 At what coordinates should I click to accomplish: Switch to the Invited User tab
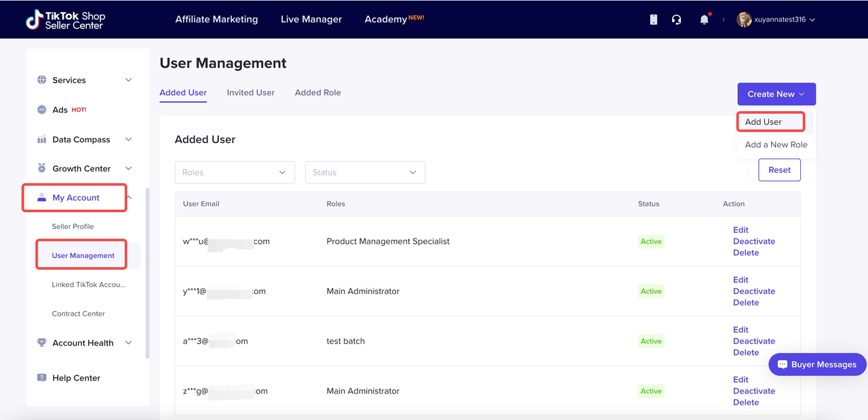[250, 93]
